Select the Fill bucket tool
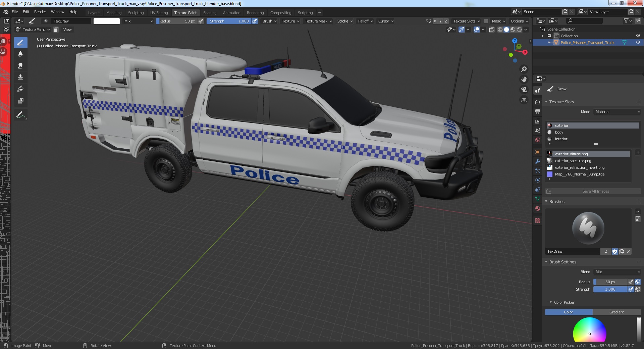 tap(20, 89)
